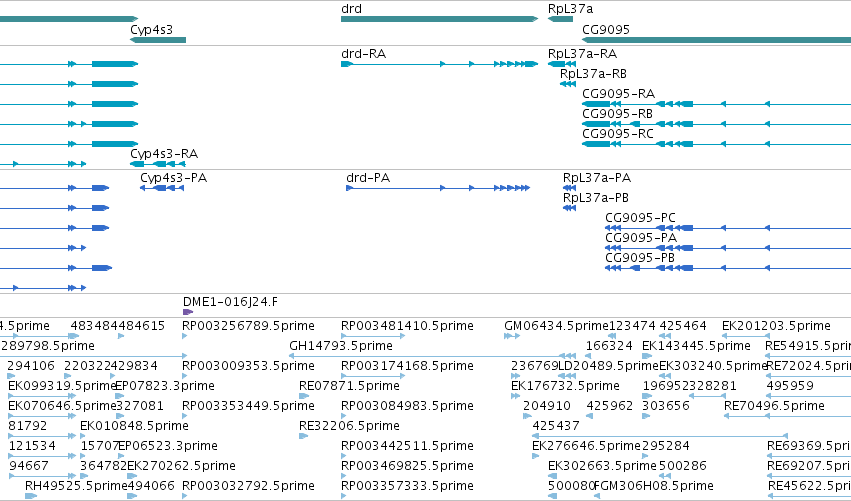Click the EK201203.5prime EST label

click(x=776, y=326)
